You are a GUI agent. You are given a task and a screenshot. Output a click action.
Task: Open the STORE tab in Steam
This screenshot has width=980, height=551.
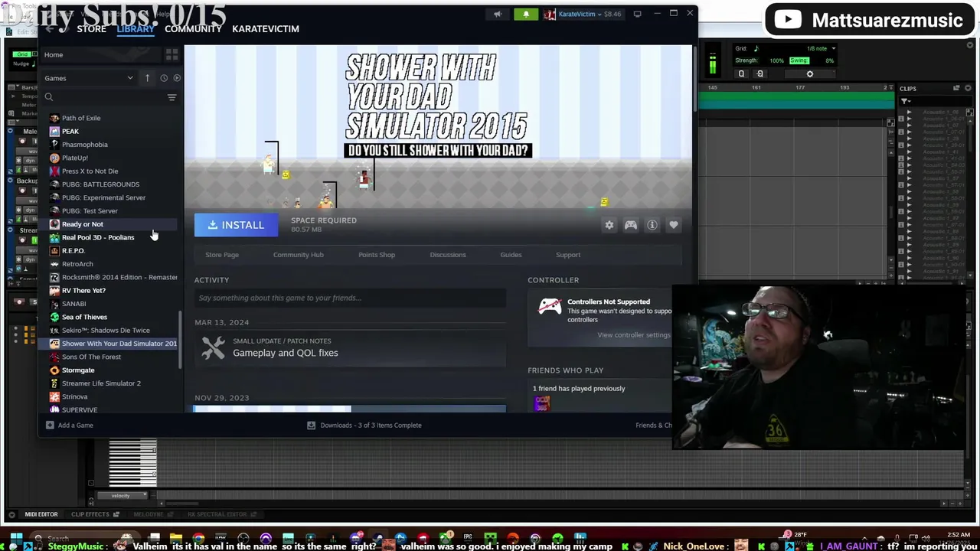click(91, 29)
